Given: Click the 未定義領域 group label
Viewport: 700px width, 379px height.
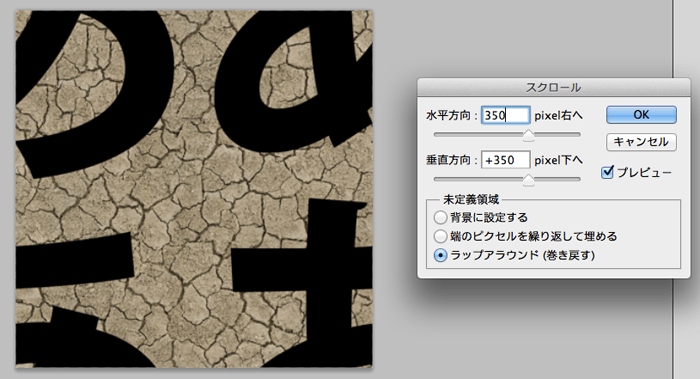Looking at the screenshot, I should pos(471,199).
